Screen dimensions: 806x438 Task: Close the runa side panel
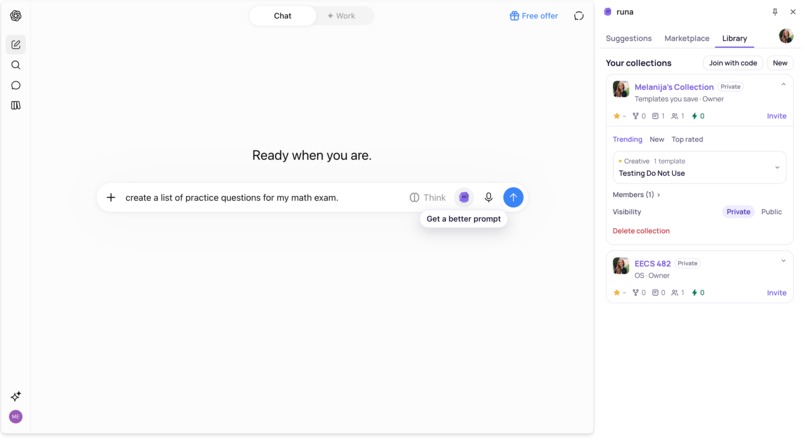[793, 12]
